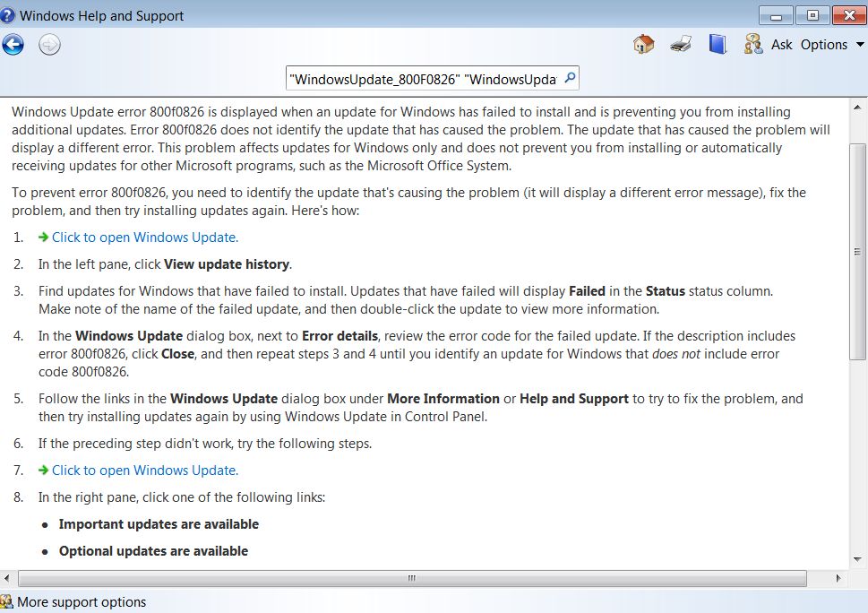The height and width of the screenshot is (613, 868).
Task: Click the horizontal scrollbar right arrow
Action: click(x=838, y=578)
